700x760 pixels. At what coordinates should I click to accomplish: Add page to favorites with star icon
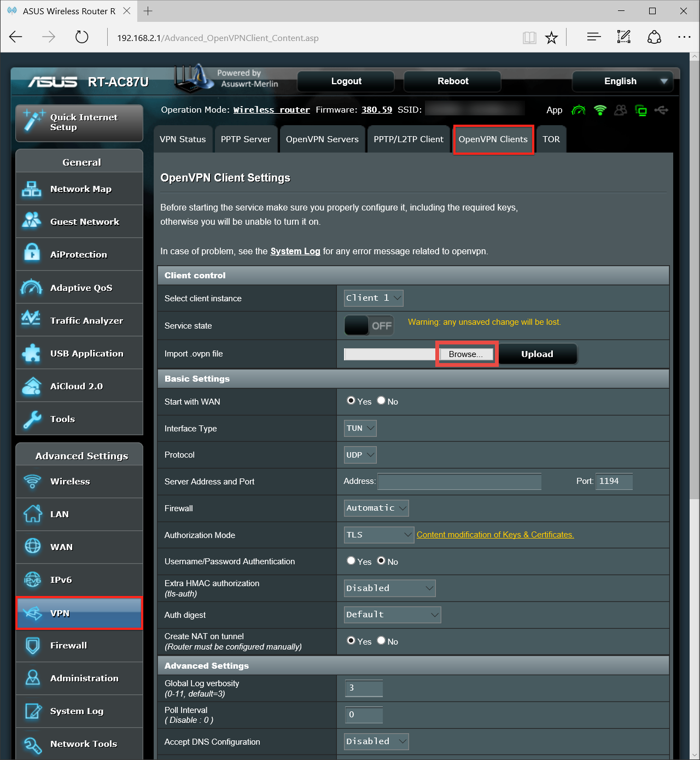pyautogui.click(x=551, y=38)
